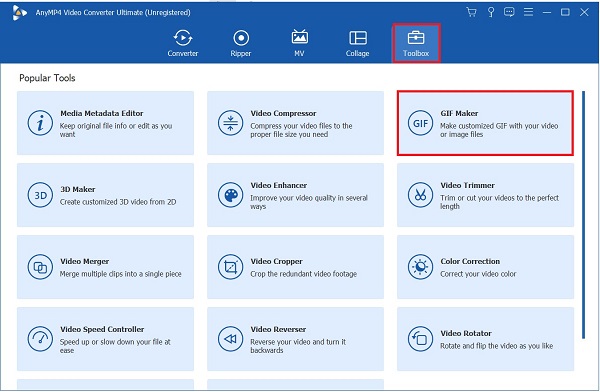Click the 3D Maker icon
The height and width of the screenshot is (392, 600).
pyautogui.click(x=40, y=195)
